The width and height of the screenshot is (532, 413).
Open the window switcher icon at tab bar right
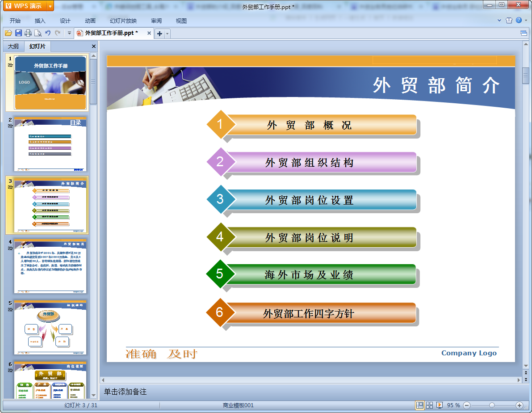coord(524,33)
